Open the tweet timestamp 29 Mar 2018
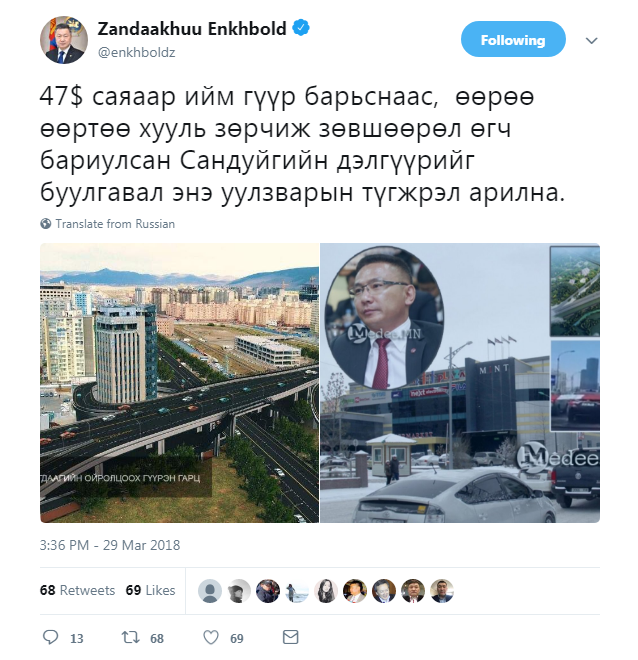This screenshot has width=638, height=660. pyautogui.click(x=110, y=545)
